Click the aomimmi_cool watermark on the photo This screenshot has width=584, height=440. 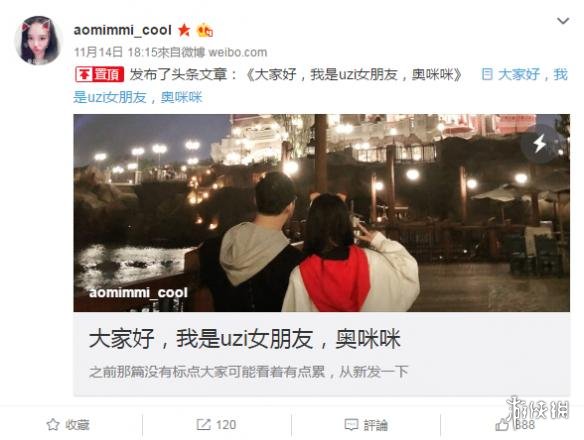(138, 292)
